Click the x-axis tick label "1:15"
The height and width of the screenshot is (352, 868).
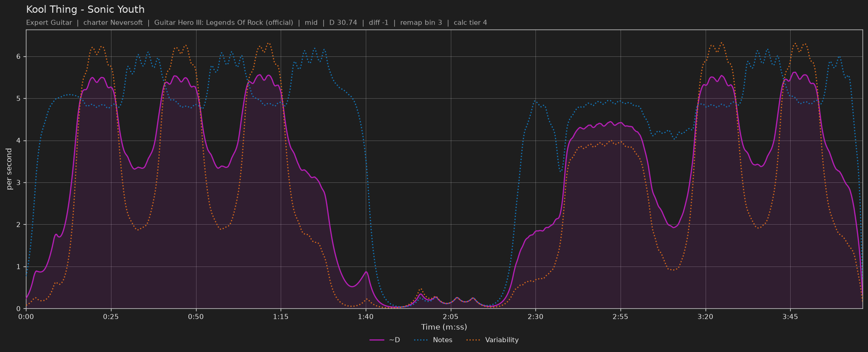[281, 317]
